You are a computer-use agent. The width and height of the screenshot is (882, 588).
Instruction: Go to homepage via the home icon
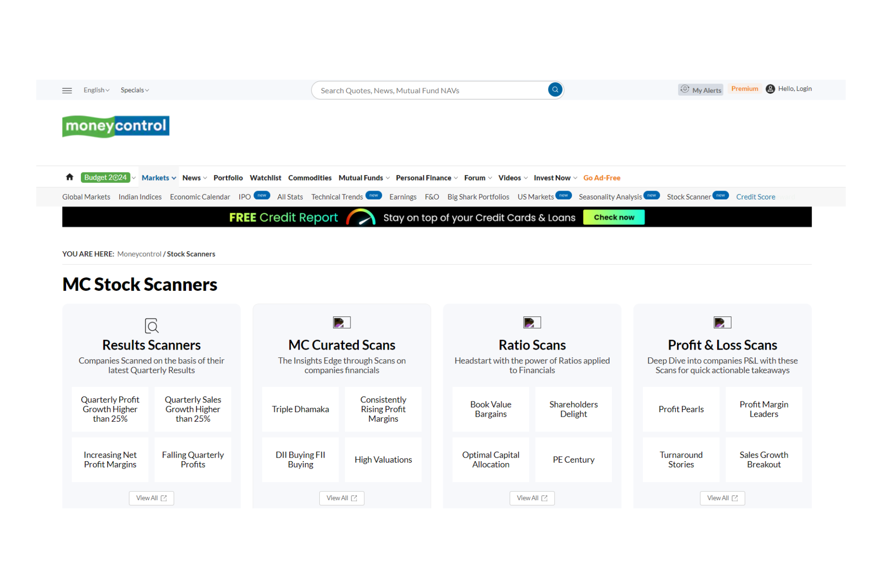point(69,177)
